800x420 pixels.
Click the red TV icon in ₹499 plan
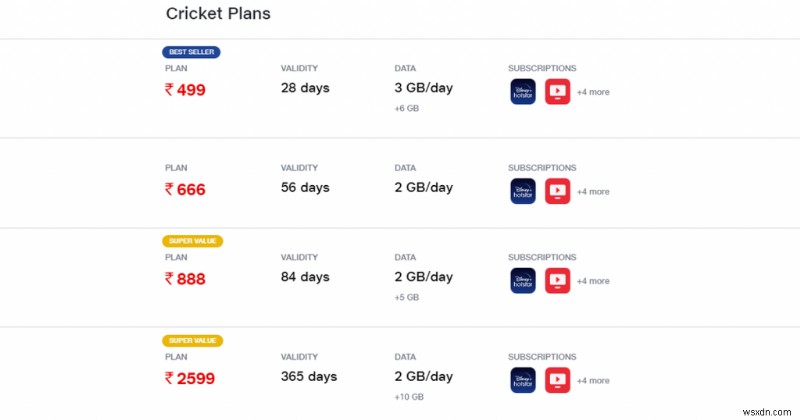click(x=557, y=92)
